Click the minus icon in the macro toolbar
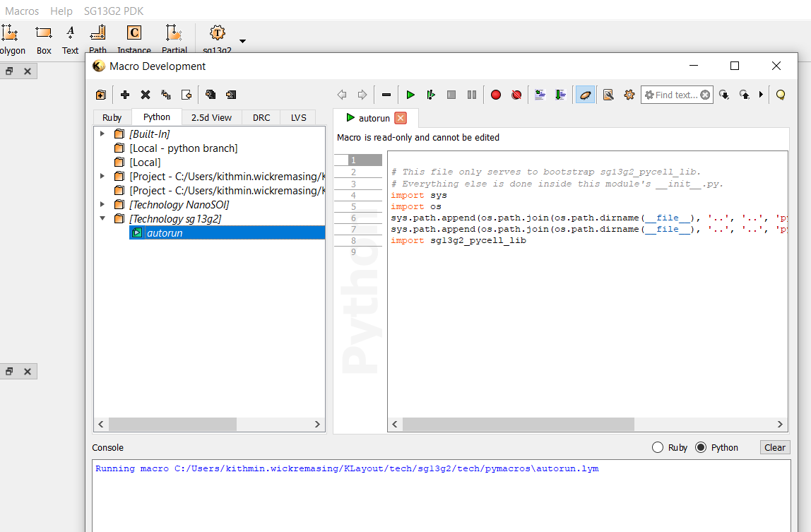811x532 pixels. point(386,95)
